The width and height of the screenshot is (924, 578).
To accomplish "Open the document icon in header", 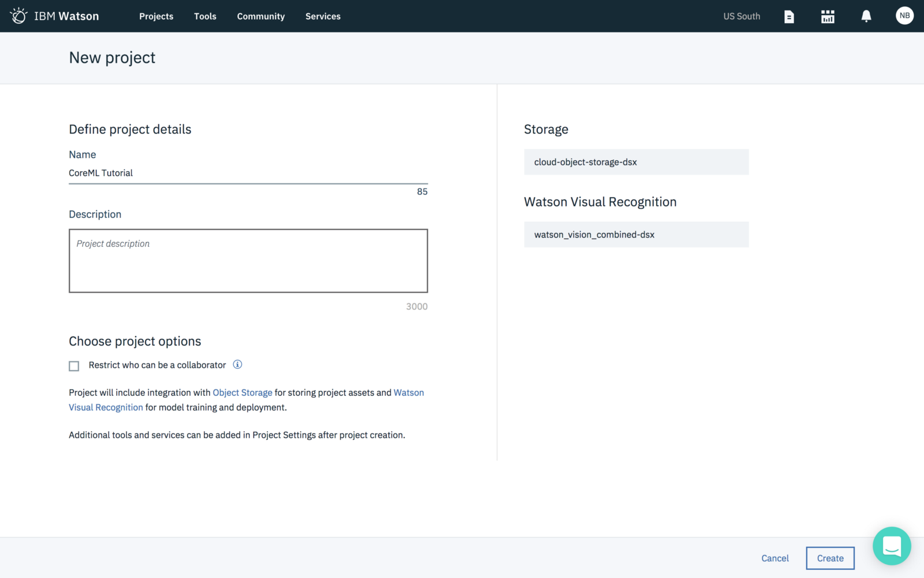I will 789,17.
